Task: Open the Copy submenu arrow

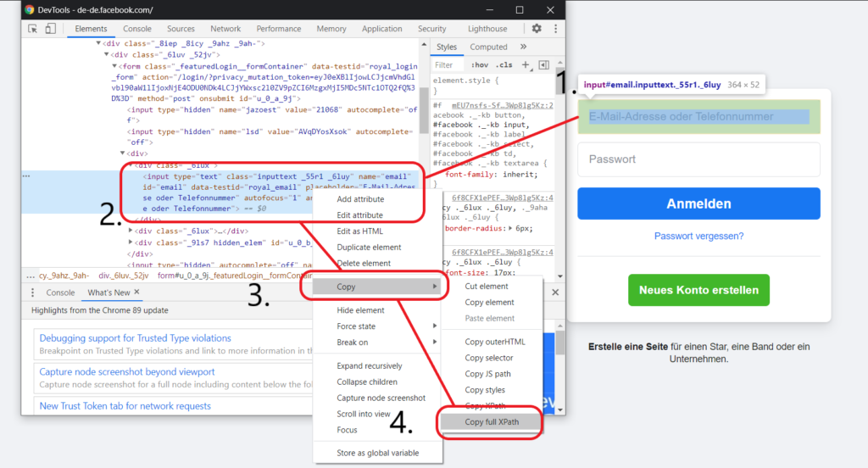Action: [x=435, y=287]
